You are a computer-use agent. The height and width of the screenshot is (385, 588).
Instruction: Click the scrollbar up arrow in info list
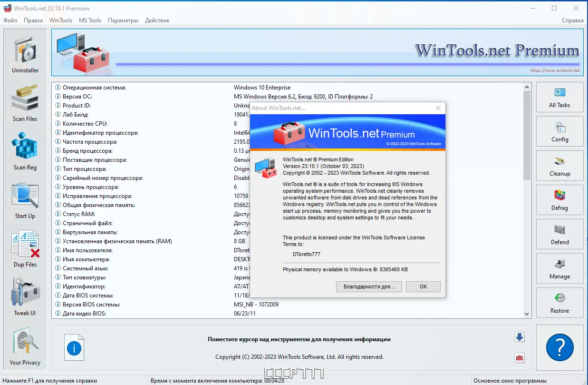[527, 87]
